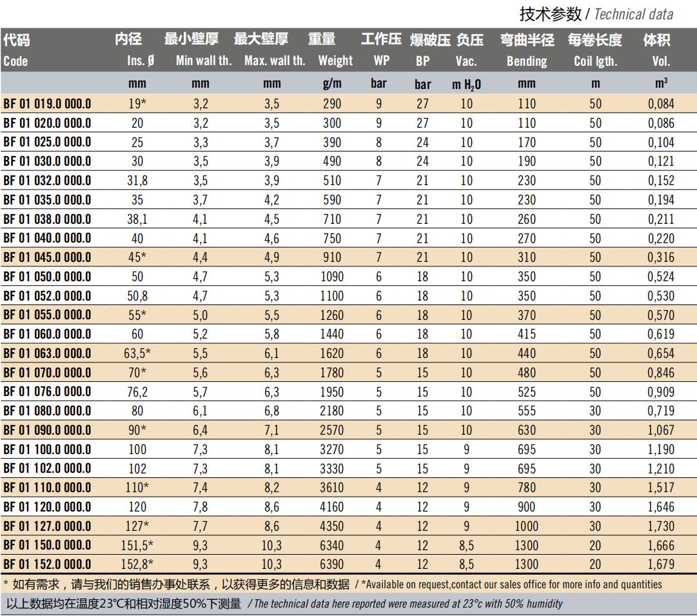Select code 'BF 01 110.0 000.0'

(x=47, y=488)
